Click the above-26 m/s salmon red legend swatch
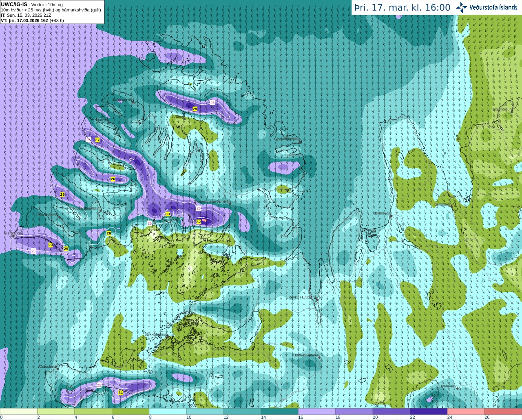The width and height of the screenshot is (522, 420). tap(503, 411)
